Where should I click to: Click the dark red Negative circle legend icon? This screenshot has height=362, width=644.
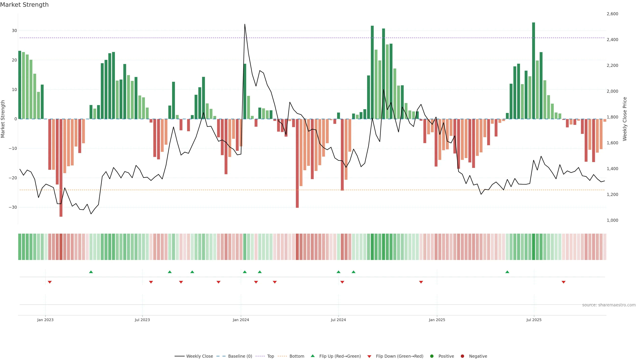click(x=462, y=356)
